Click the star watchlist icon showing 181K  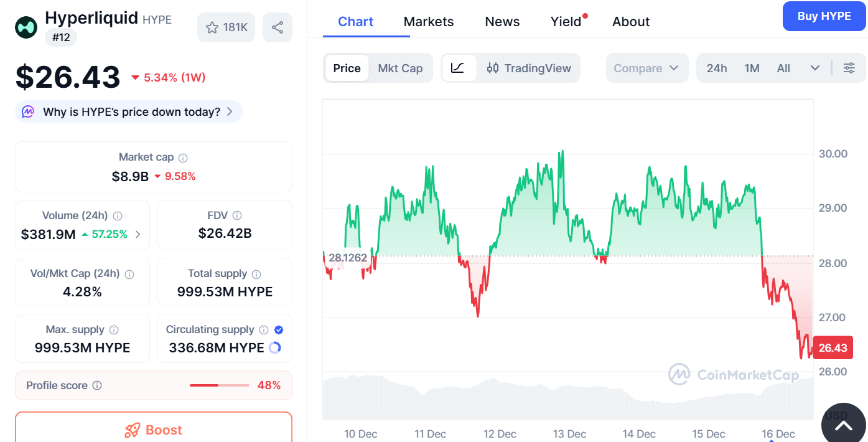[x=226, y=27]
